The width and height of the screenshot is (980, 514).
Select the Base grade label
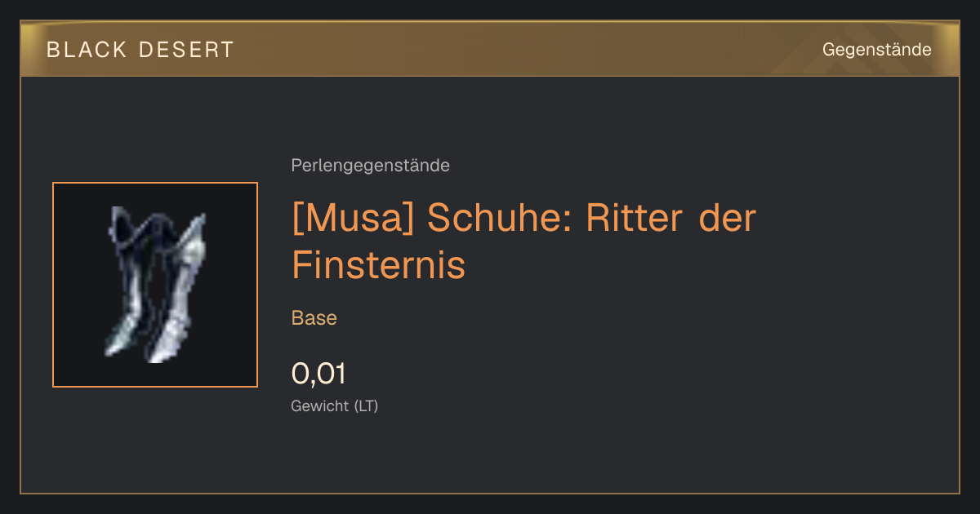pyautogui.click(x=314, y=318)
